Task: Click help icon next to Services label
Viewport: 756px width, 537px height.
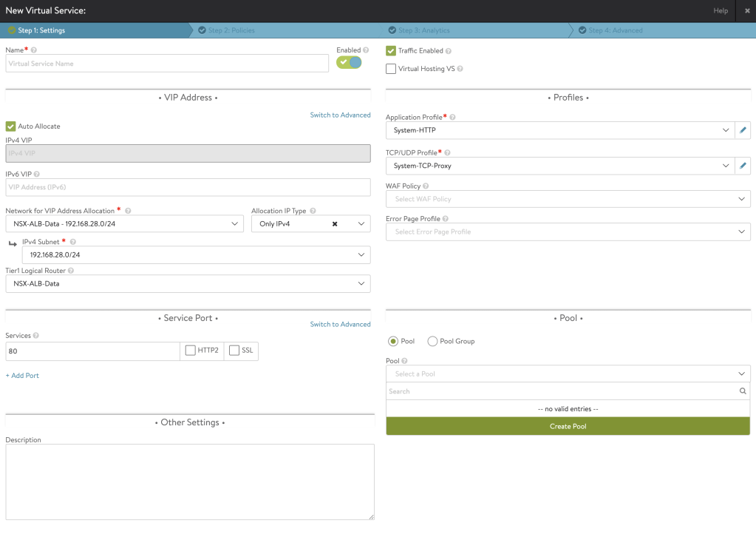Action: click(36, 336)
